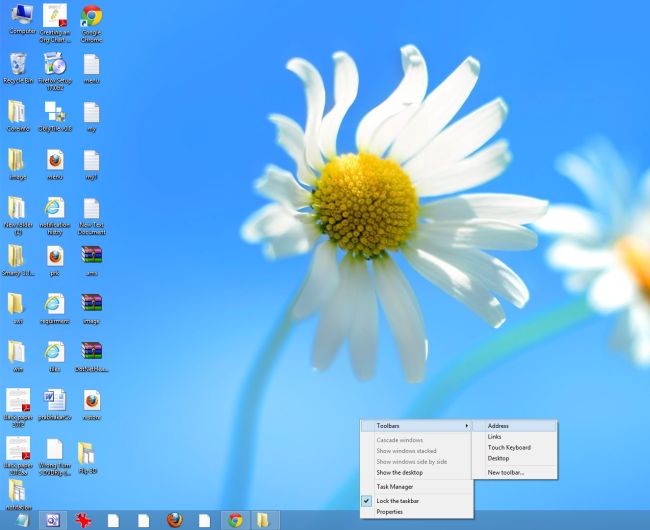
Task: Select the Google Chrome desktop shortcut
Action: (91, 24)
